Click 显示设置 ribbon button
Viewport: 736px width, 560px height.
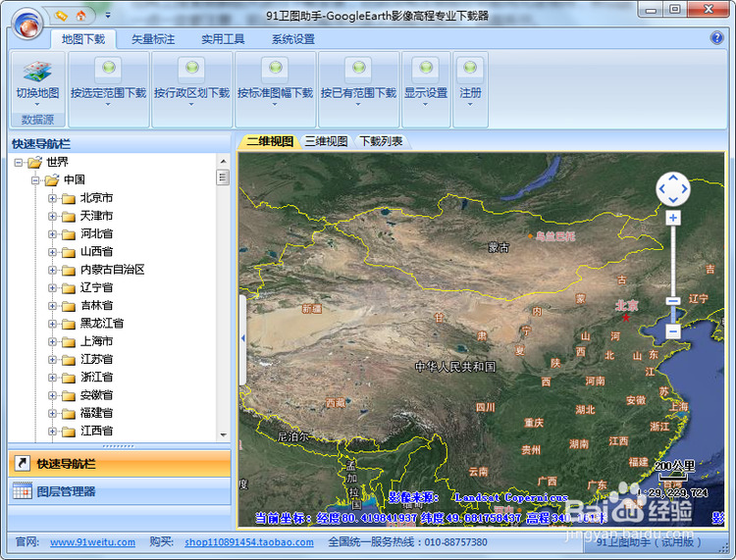(x=426, y=89)
